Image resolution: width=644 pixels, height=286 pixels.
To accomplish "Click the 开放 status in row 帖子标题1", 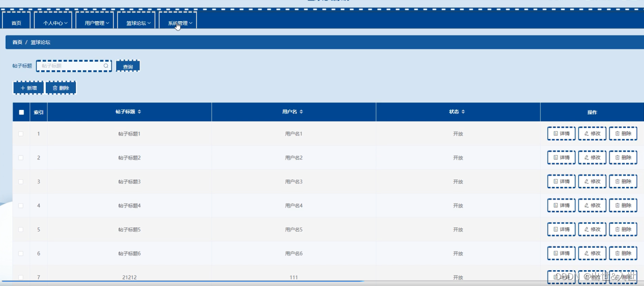I will pos(458,134).
